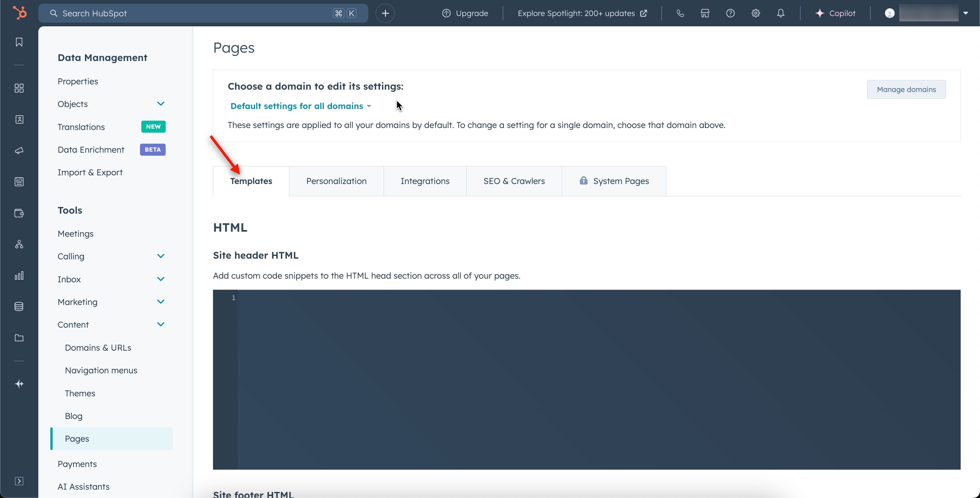The image size is (980, 498).
Task: Focus the Search HubSpot field
Action: coord(203,13)
